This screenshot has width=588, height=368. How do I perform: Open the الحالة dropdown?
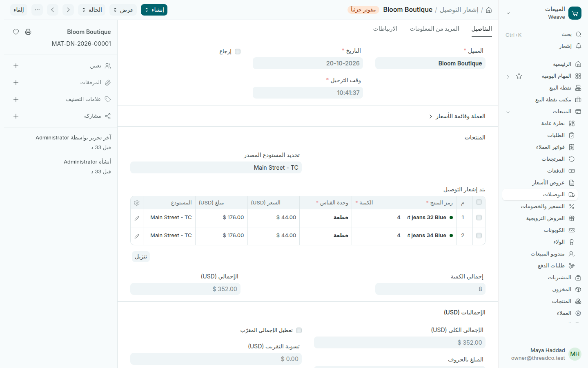pyautogui.click(x=91, y=10)
